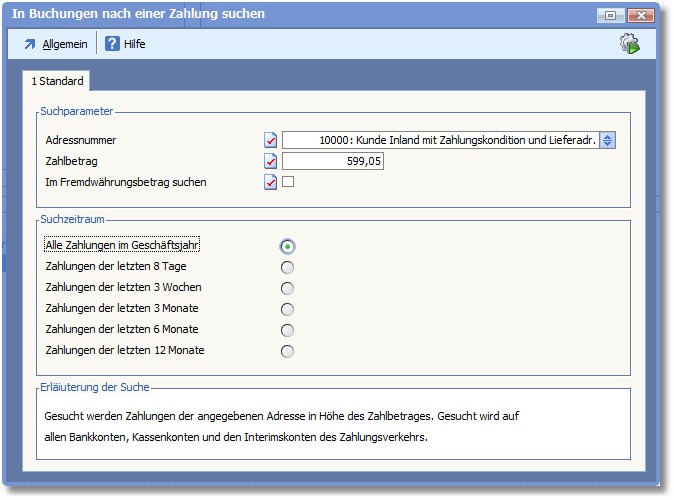Image resolution: width=674 pixels, height=500 pixels.
Task: Select Zahlungen der letzten 6 Monate
Action: point(288,330)
